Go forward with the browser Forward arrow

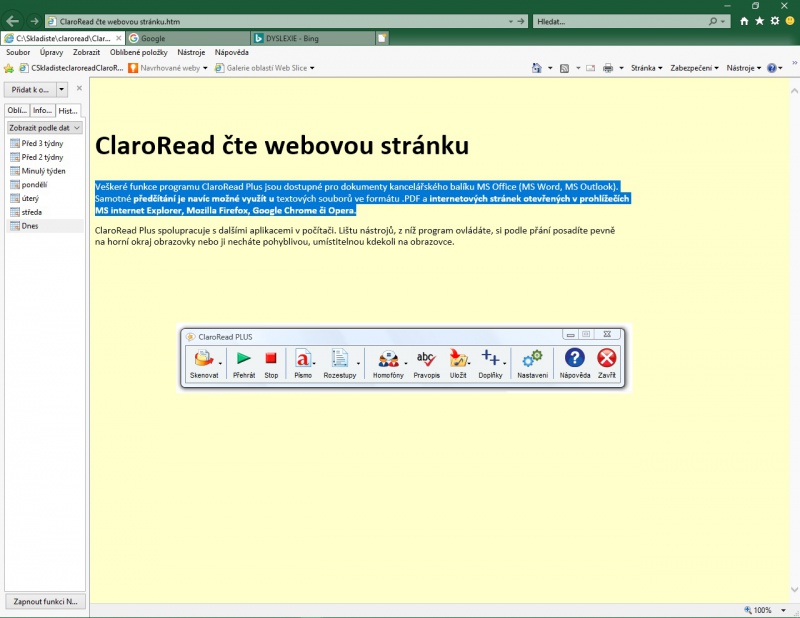click(34, 21)
